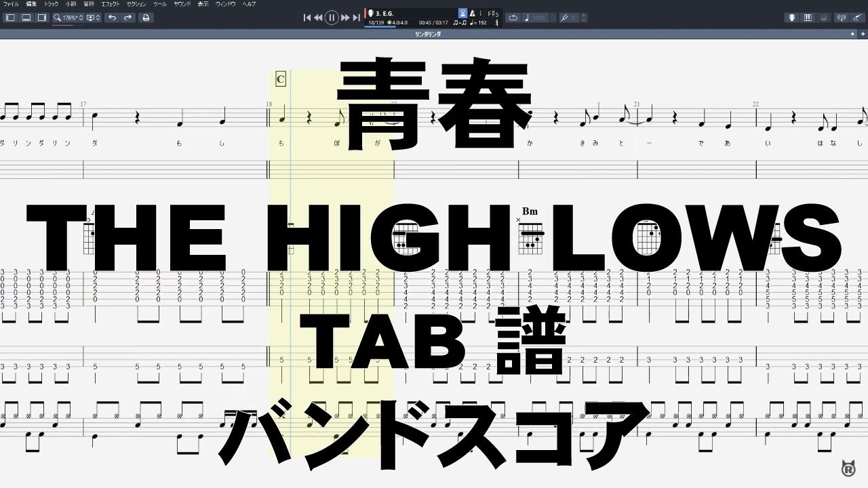Toggle the count-in hourglass button
Image resolution: width=868 pixels, height=488 pixels.
[462, 13]
